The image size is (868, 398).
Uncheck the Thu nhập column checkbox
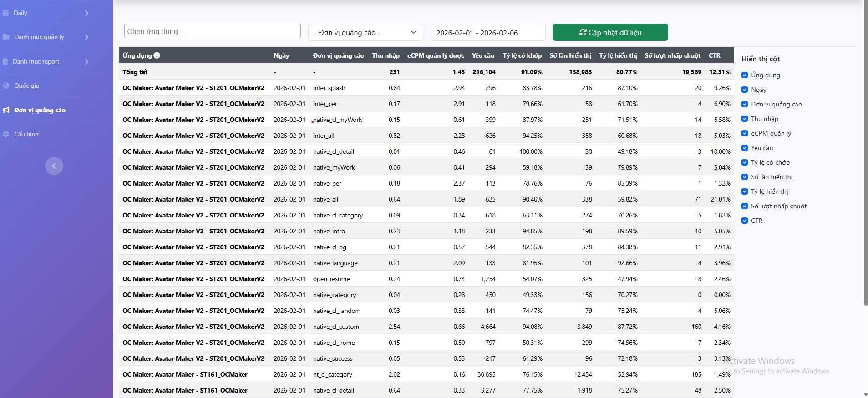(x=745, y=119)
